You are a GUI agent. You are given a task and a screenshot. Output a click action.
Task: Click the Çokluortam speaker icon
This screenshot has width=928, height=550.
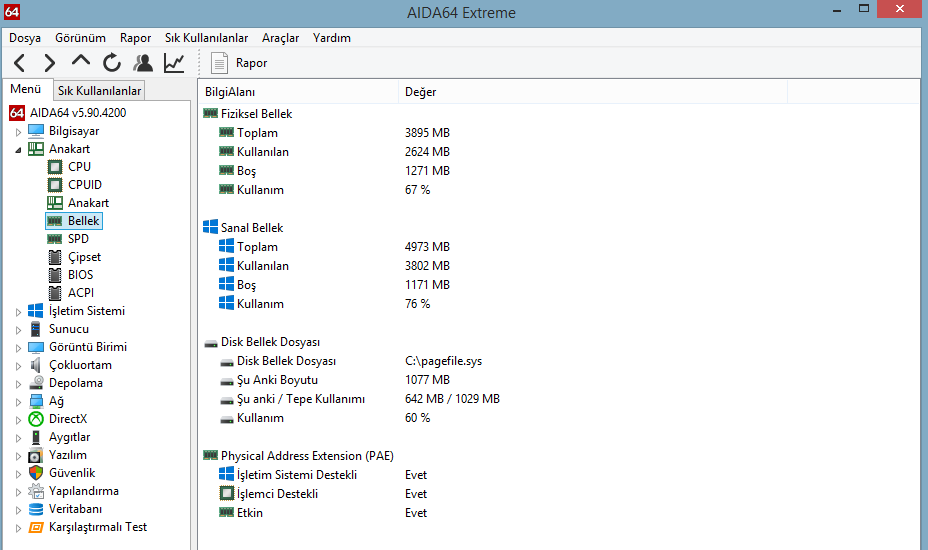coord(36,365)
